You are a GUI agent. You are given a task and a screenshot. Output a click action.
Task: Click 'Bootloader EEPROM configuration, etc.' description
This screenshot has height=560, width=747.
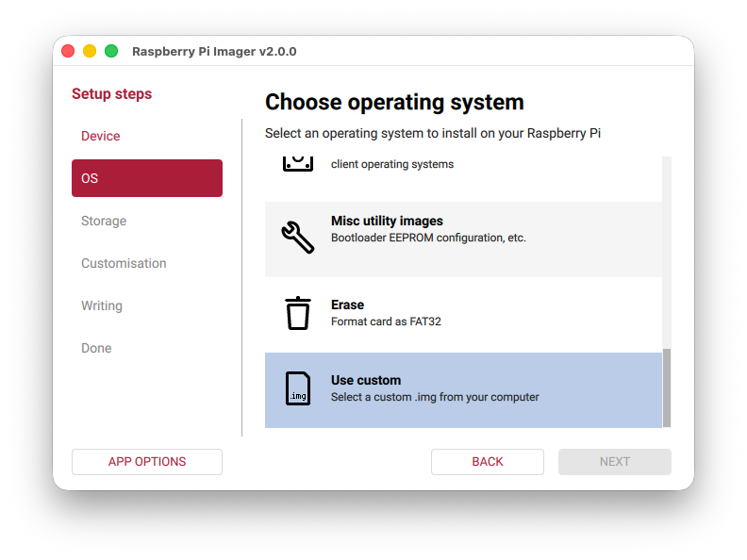(428, 238)
